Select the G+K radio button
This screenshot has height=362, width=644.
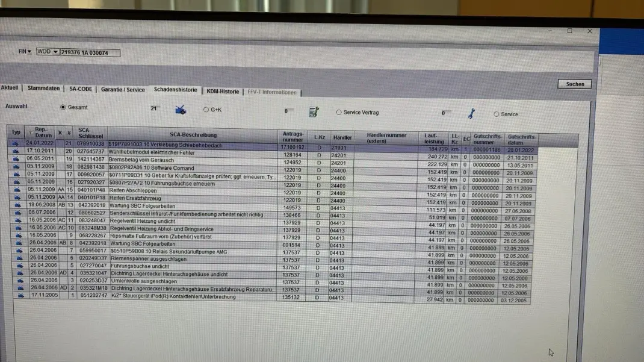tap(206, 110)
